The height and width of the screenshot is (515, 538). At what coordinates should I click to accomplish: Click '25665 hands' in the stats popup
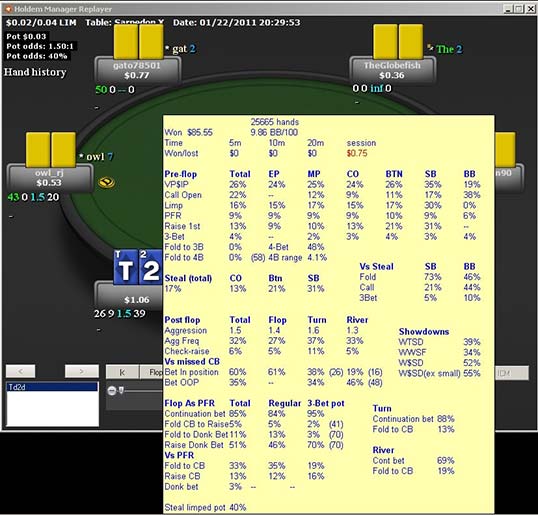click(x=274, y=122)
